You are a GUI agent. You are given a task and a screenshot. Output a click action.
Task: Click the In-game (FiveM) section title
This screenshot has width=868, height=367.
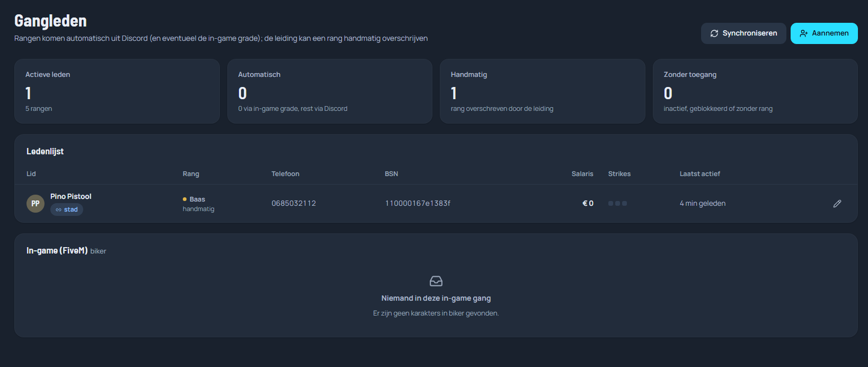[57, 251]
